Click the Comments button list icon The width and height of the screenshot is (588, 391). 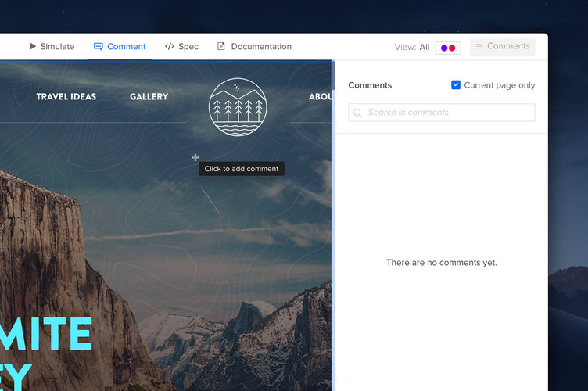pyautogui.click(x=479, y=46)
